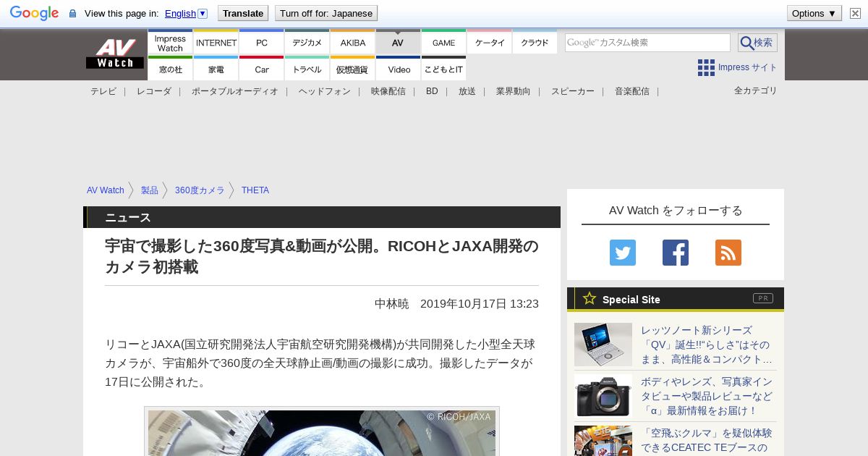Screen dimensions: 868x456
Task: Click the lock icon in translate bar
Action: (72, 13)
